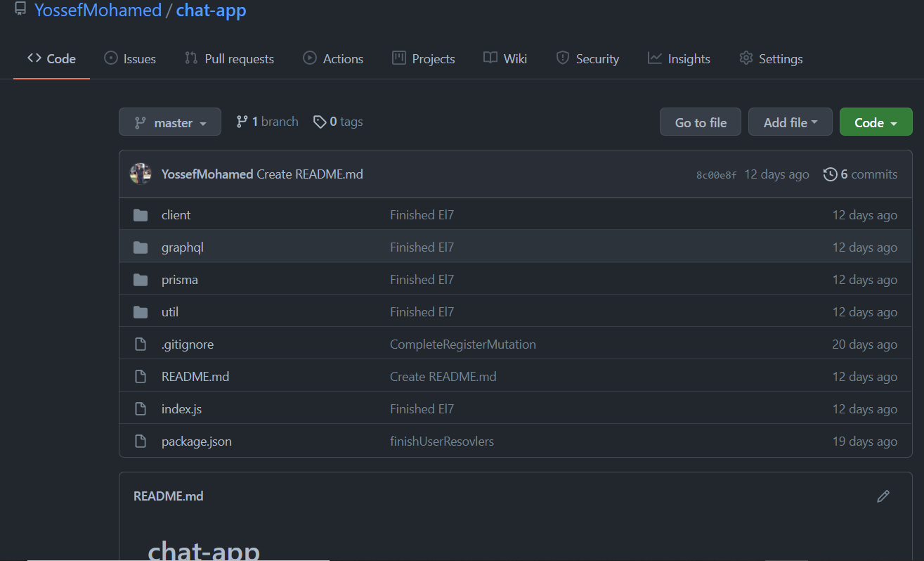
Task: Click the Go to file button
Action: click(x=700, y=122)
